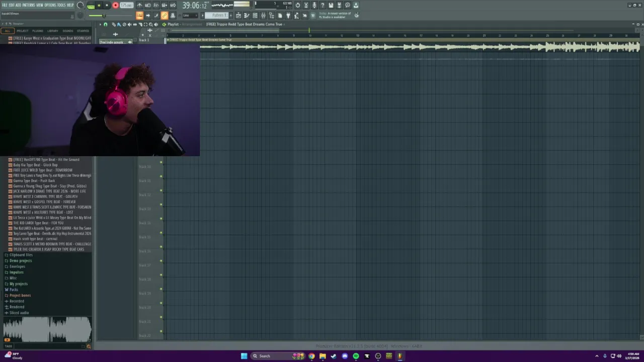Image resolution: width=644 pixels, height=362 pixels.
Task: Click the audio cut/edit scissors icon
Action: (x=306, y=5)
